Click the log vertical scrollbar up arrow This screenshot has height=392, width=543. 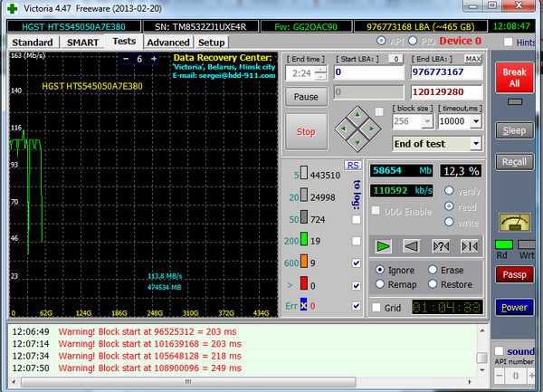[481, 330]
